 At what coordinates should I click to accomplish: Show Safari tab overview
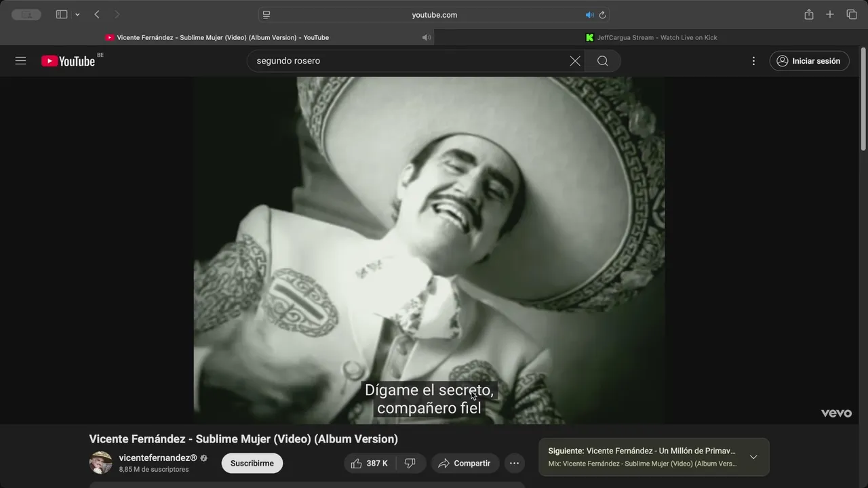pos(852,14)
